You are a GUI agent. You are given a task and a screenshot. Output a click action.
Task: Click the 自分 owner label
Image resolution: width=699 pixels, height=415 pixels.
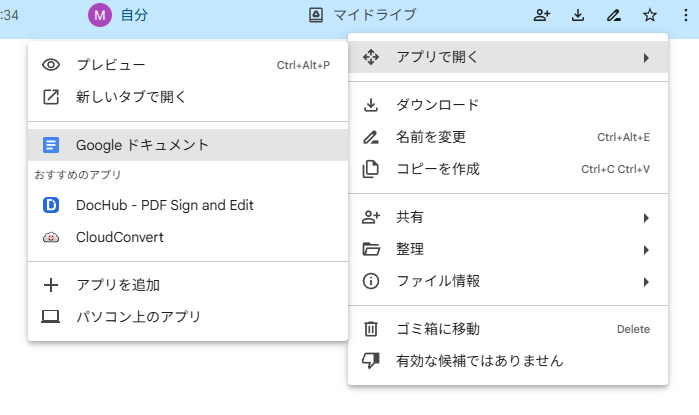click(134, 15)
